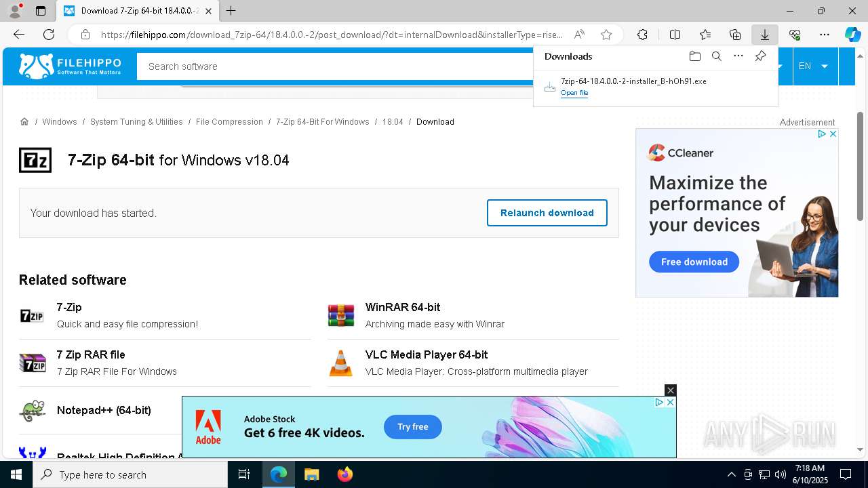Screen dimensions: 868x488
Task: Click Relaunch download button
Action: (547, 213)
